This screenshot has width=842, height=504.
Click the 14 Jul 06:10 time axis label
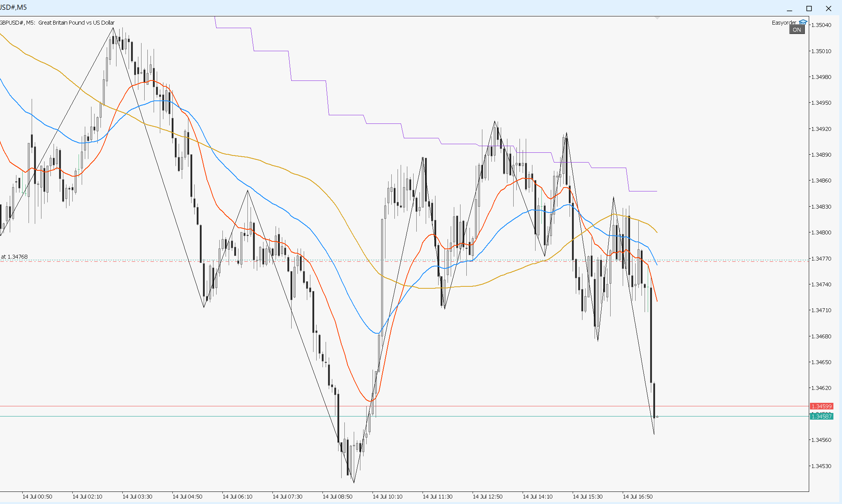pos(237,497)
